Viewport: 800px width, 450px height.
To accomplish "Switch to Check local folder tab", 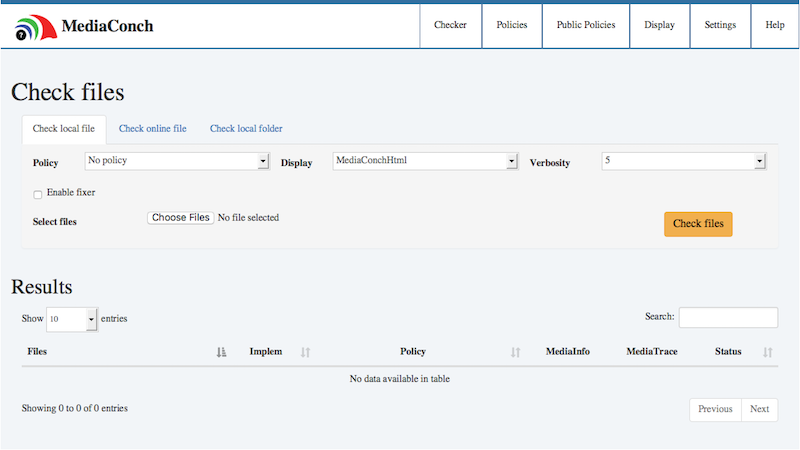I will (x=246, y=129).
